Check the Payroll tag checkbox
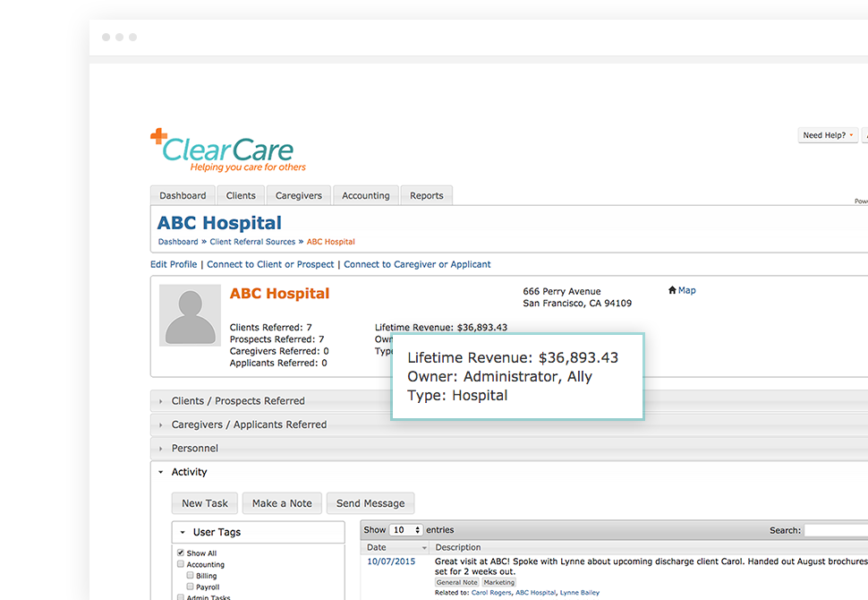This screenshot has width=868, height=600. pyautogui.click(x=190, y=587)
